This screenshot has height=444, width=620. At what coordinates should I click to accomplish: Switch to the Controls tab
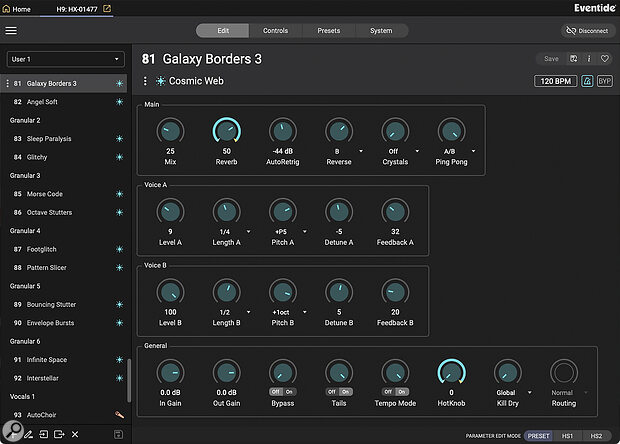(x=276, y=30)
